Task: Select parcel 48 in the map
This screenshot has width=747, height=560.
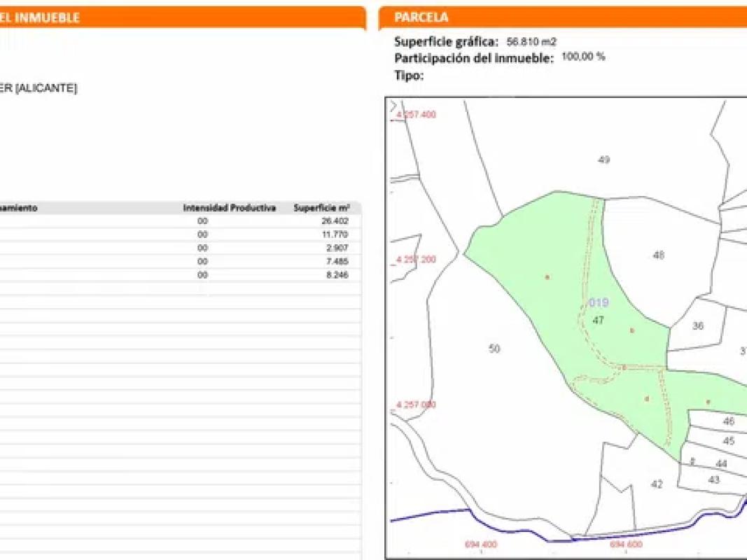Action: coord(658,255)
